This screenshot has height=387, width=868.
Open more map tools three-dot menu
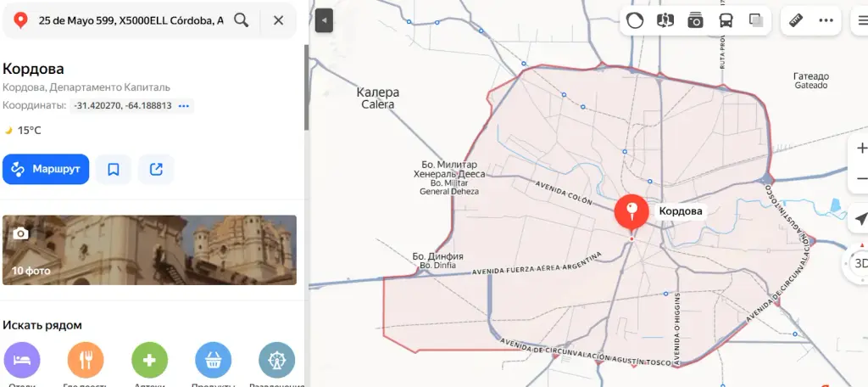point(826,20)
